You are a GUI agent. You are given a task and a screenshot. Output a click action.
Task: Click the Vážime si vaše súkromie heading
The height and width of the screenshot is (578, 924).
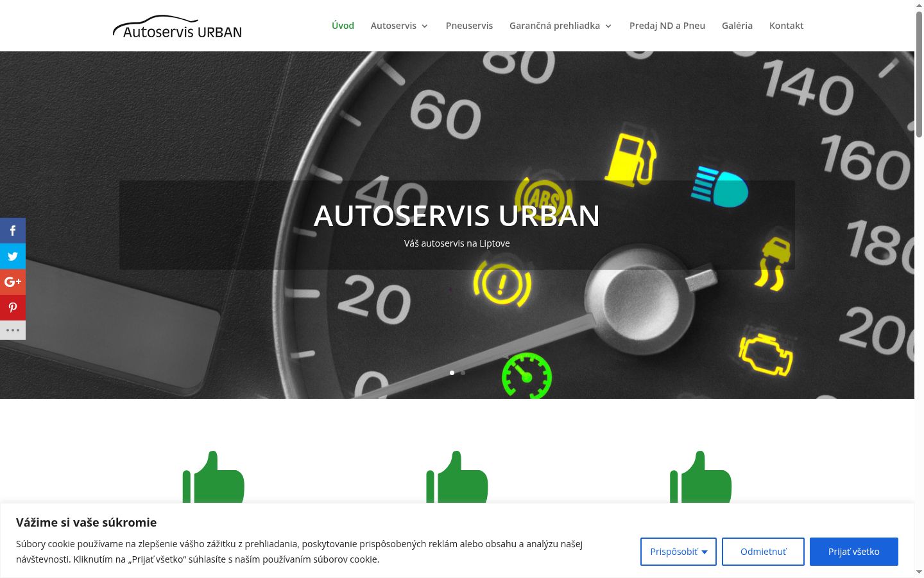point(87,522)
